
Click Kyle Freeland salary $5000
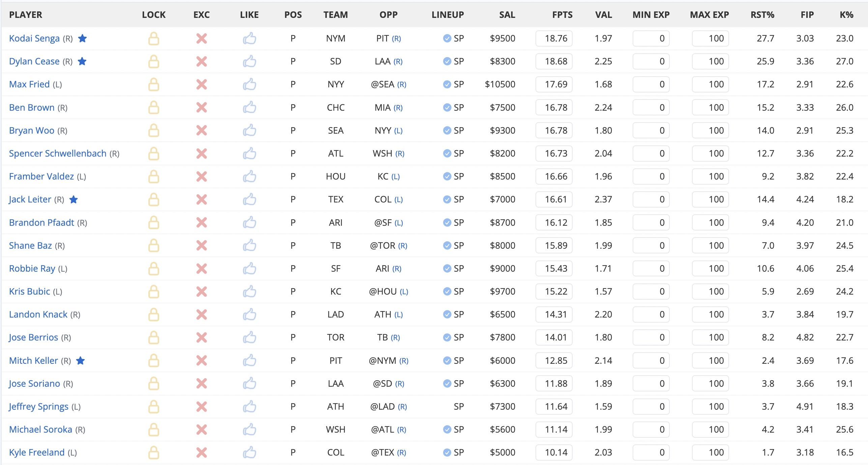[x=502, y=453]
